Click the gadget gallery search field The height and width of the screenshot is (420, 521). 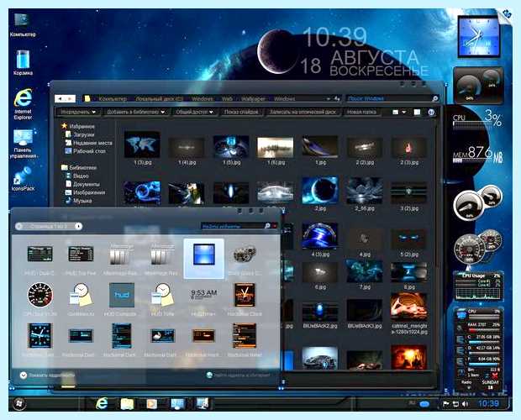coord(233,226)
